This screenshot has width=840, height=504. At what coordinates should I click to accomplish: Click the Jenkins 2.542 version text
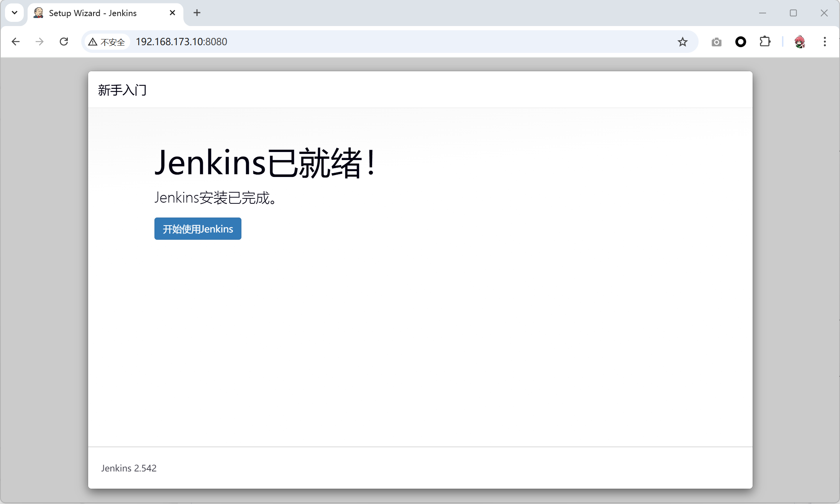click(129, 468)
